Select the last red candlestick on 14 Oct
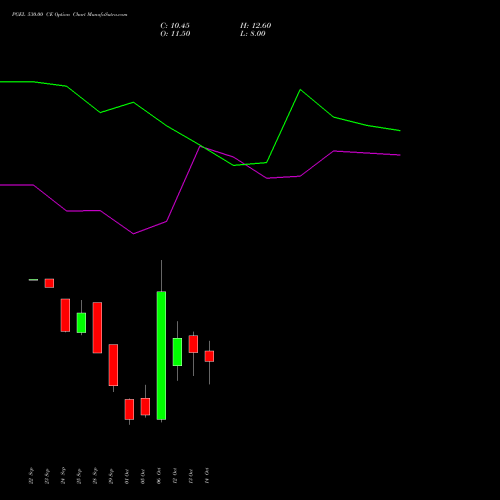 coord(209,356)
